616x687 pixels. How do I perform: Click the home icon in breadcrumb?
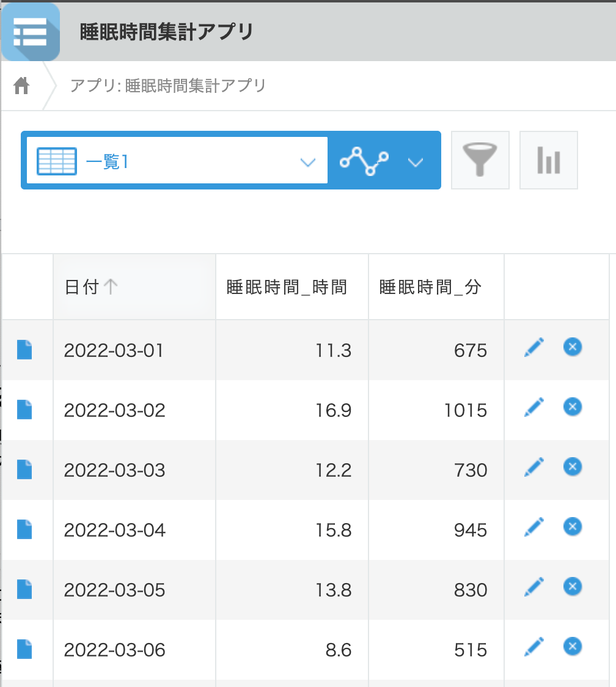coord(21,86)
